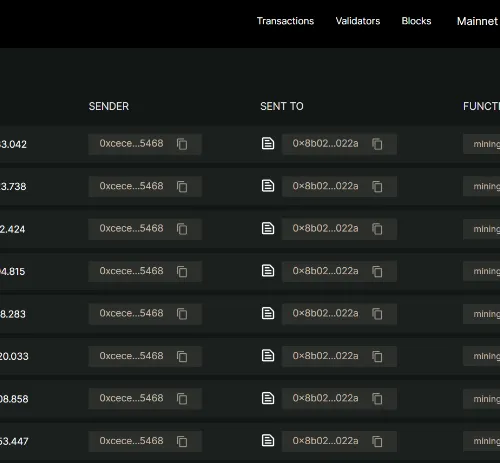Copy sent-to address in the 20.033 row
The height and width of the screenshot is (463, 500).
point(377,357)
